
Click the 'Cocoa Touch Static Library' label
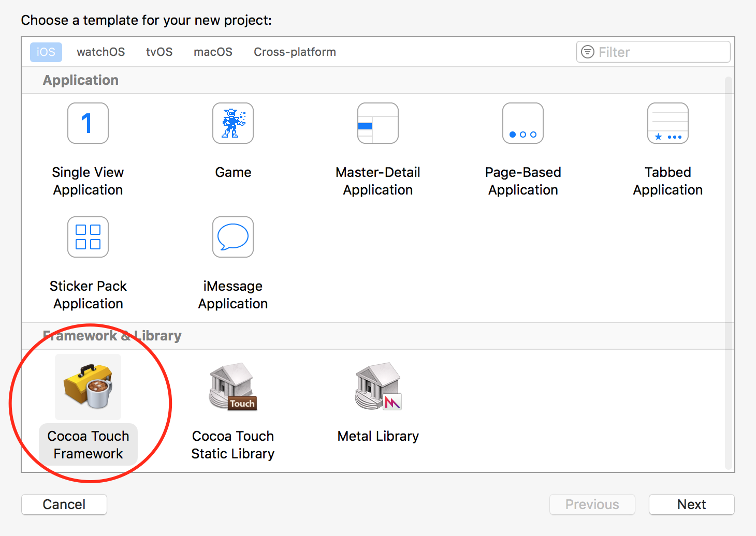(x=233, y=445)
